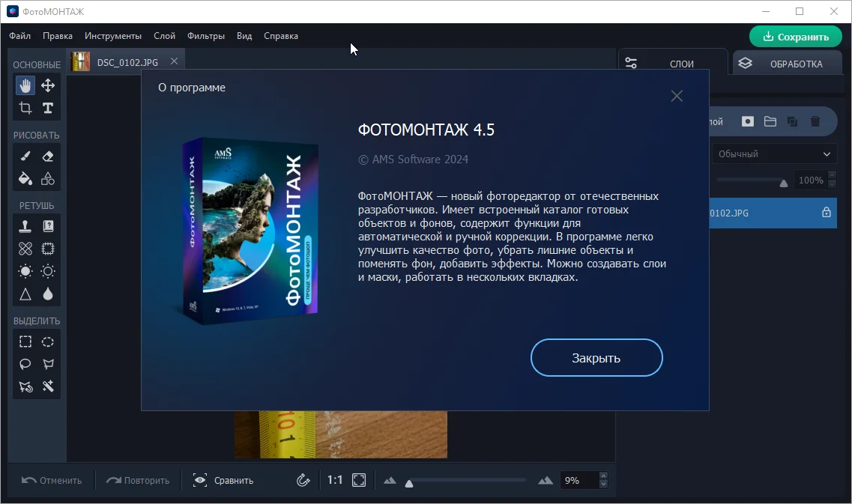Activate the Eraser tool
This screenshot has width=852, height=504.
pos(48,156)
